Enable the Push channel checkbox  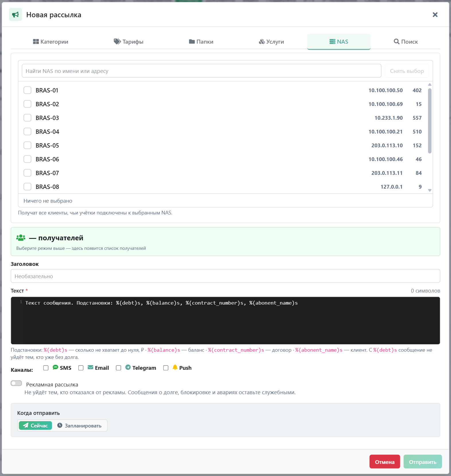point(166,368)
